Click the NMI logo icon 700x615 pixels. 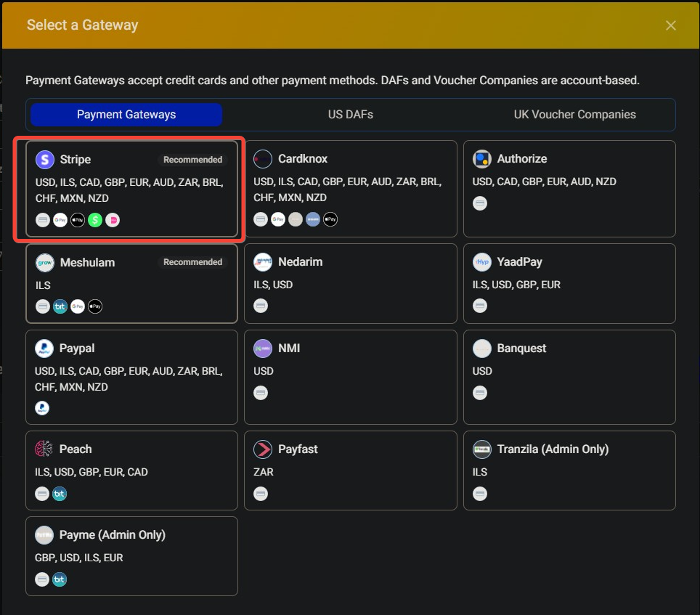point(263,349)
